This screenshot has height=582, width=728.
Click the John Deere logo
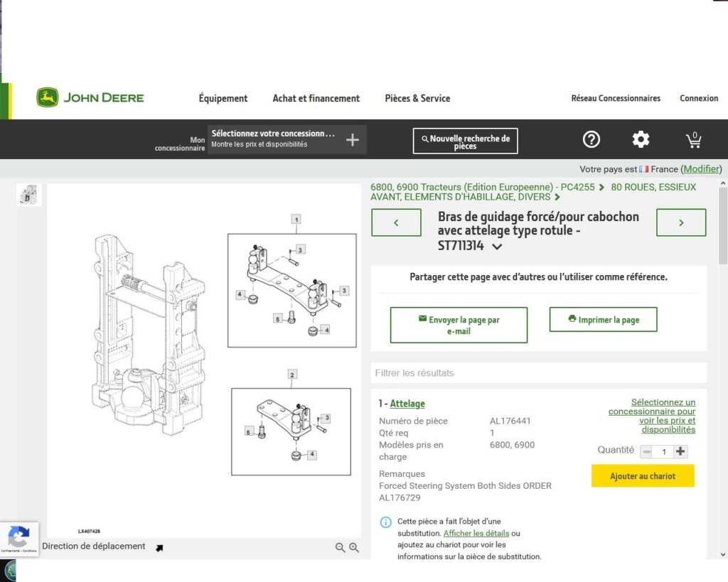coord(90,97)
